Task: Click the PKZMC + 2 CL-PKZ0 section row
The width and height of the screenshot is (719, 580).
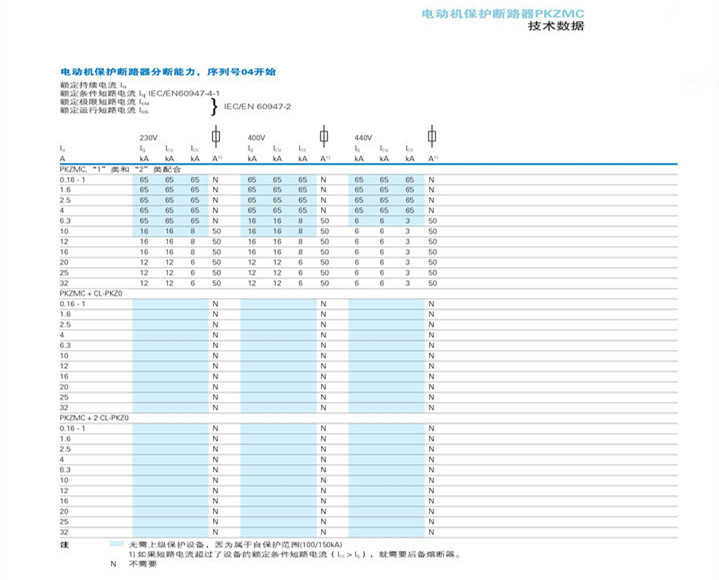Action: pyautogui.click(x=94, y=416)
